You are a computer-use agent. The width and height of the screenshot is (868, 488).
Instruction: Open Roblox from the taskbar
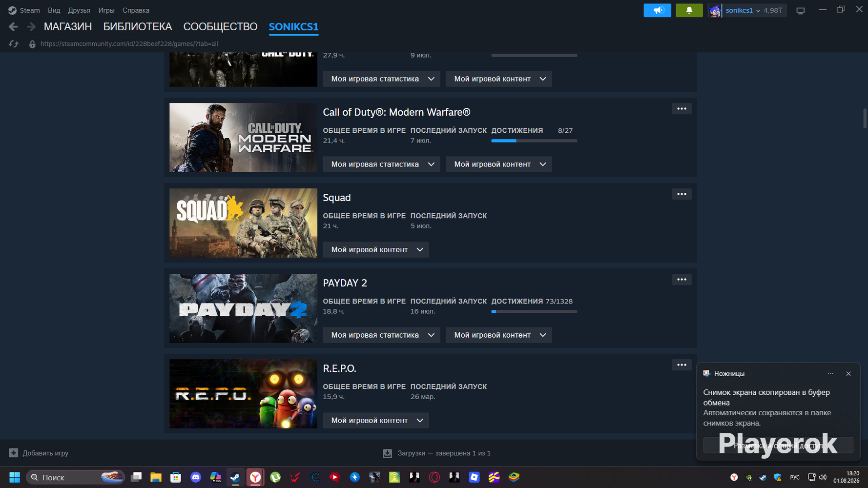(x=474, y=477)
